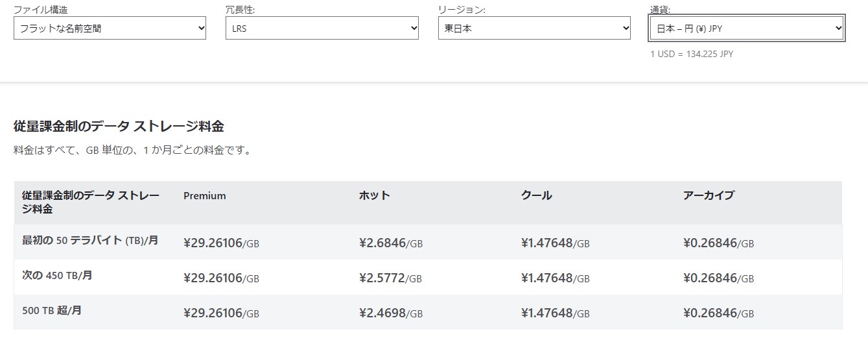Click the 従量課金制のデータ ストレージ料金 section heading
Screen dimensions: 868x353
click(x=119, y=126)
